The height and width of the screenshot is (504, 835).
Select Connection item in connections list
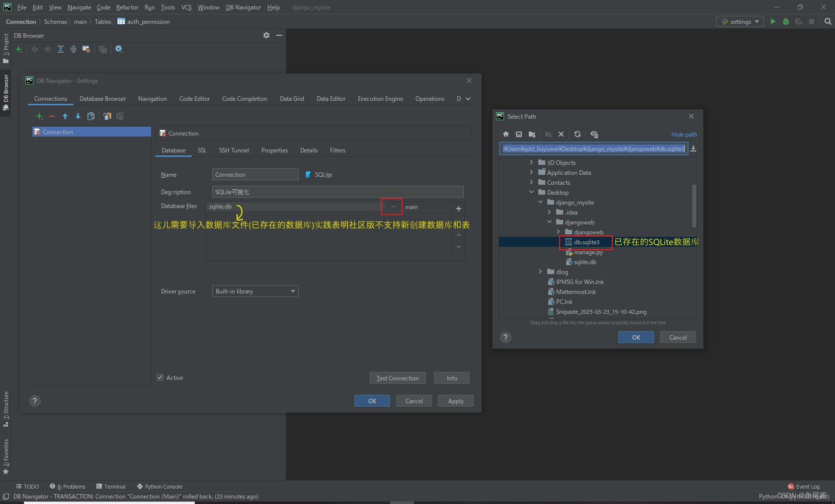pyautogui.click(x=91, y=132)
